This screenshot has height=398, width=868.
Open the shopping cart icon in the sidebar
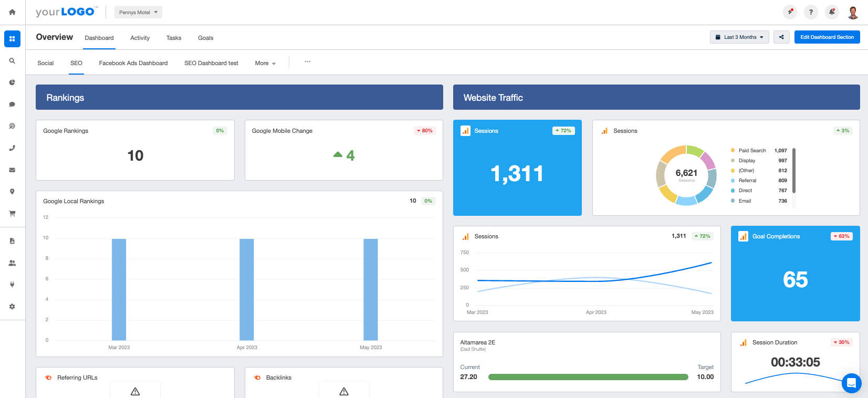12,214
